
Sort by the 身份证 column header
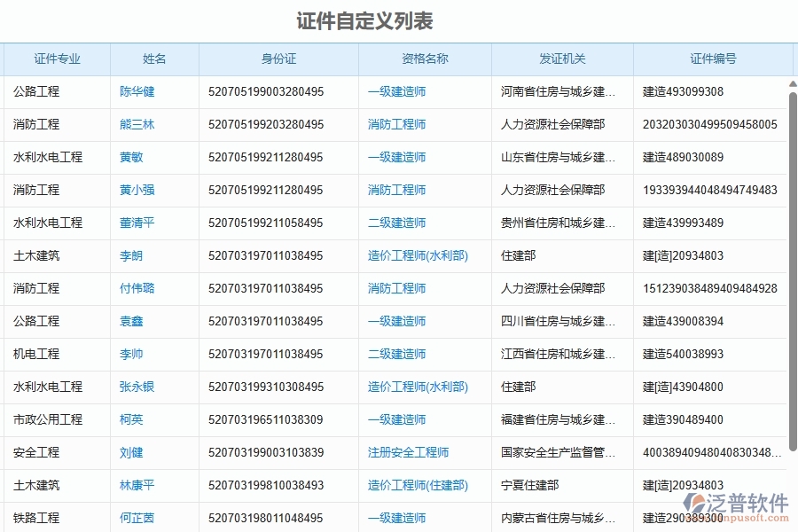(x=278, y=59)
